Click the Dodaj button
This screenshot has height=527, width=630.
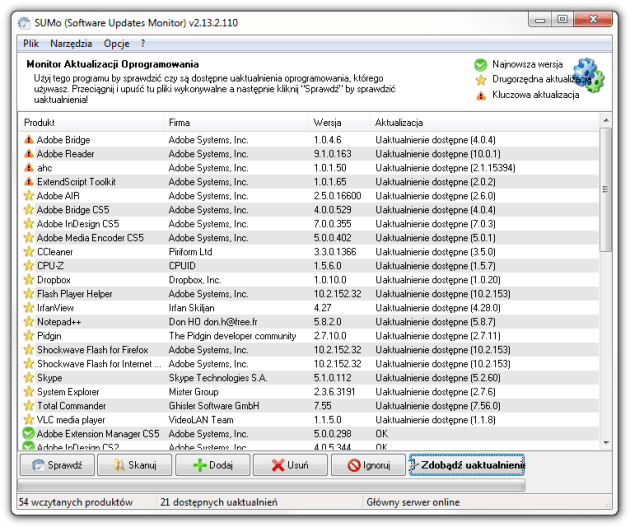pos(213,465)
